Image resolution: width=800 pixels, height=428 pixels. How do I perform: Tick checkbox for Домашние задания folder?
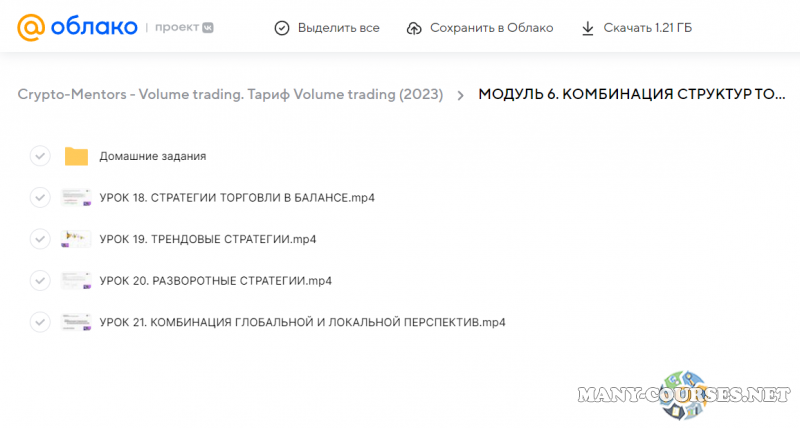point(40,156)
